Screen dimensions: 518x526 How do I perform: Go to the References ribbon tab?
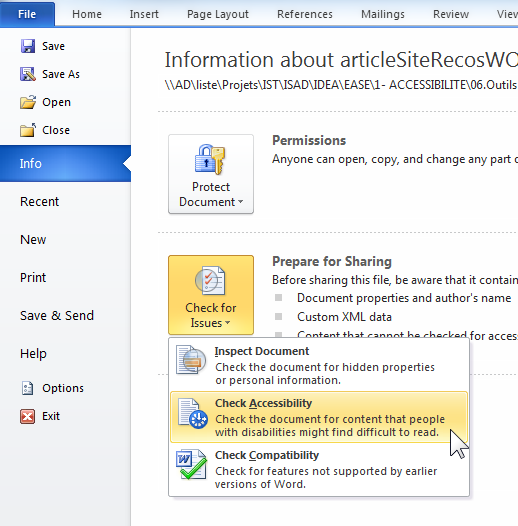pyautogui.click(x=305, y=14)
